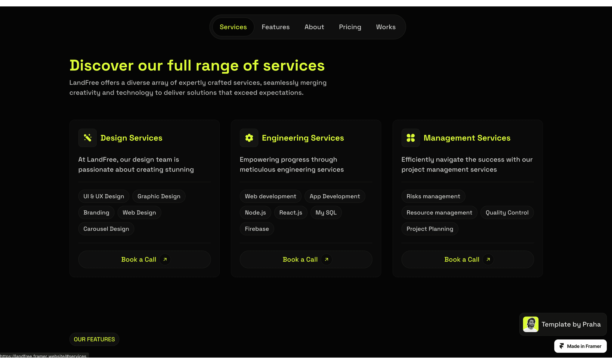Click the Quality Control tag

[x=507, y=213]
